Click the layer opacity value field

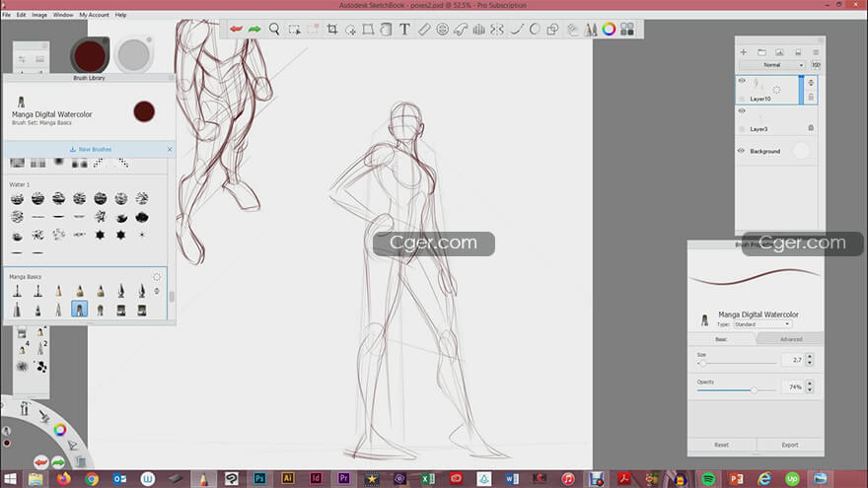point(816,65)
